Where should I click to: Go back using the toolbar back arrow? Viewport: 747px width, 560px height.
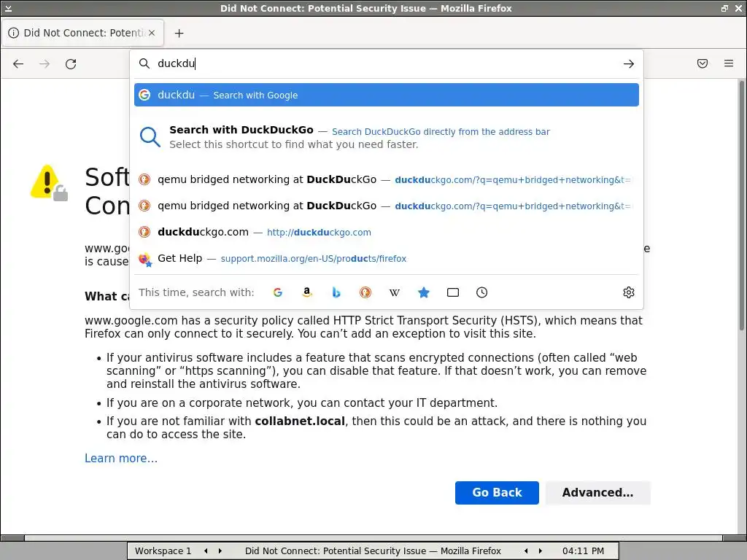[x=18, y=64]
